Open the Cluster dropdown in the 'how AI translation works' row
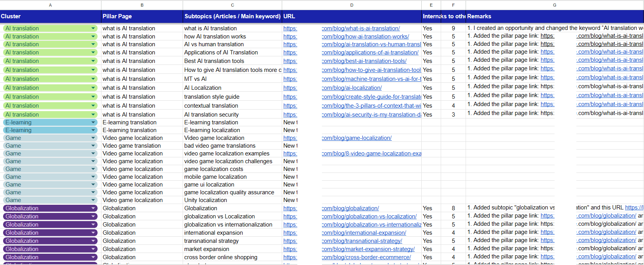The height and width of the screenshot is (265, 644). pos(93,37)
